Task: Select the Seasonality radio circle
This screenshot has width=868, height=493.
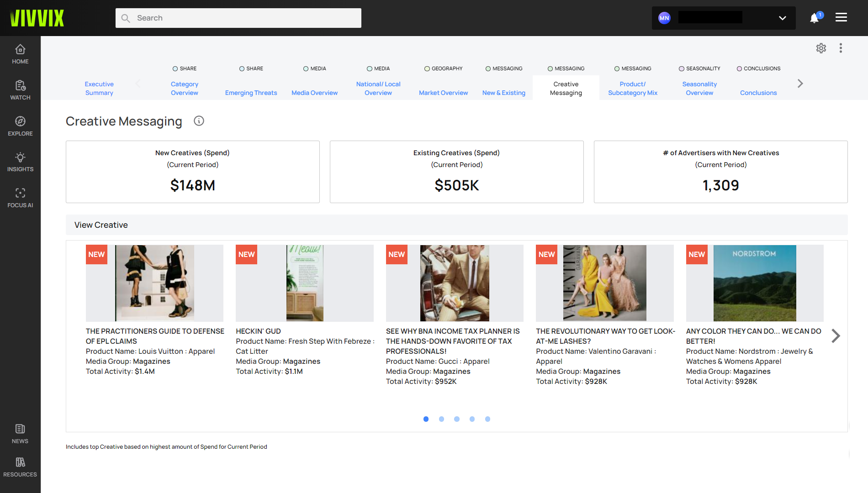Action: pyautogui.click(x=682, y=69)
